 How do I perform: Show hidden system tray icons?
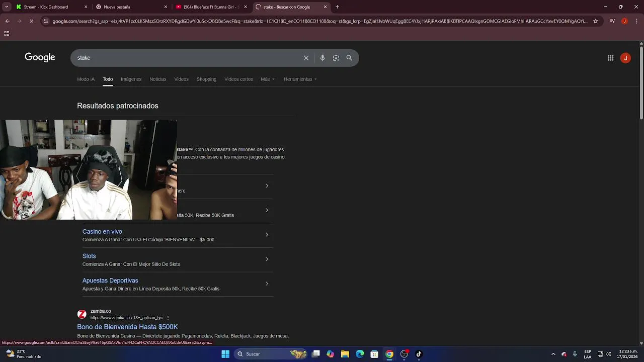[x=553, y=354]
